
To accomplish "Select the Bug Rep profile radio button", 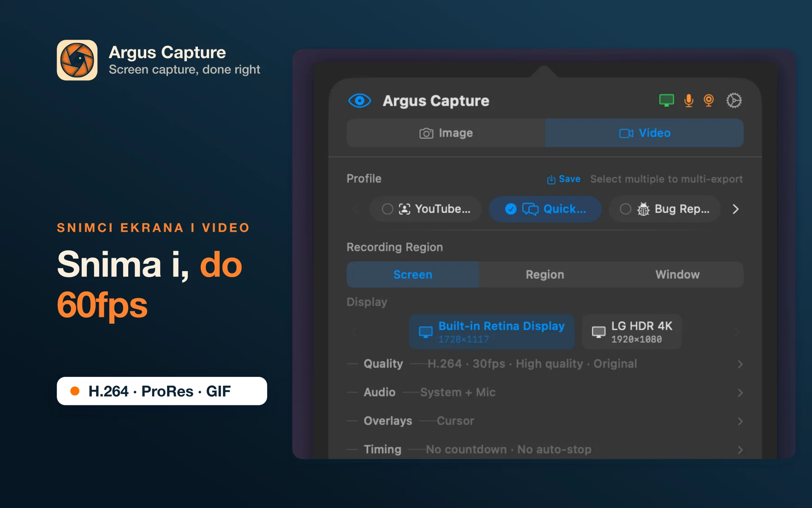I will (x=625, y=209).
